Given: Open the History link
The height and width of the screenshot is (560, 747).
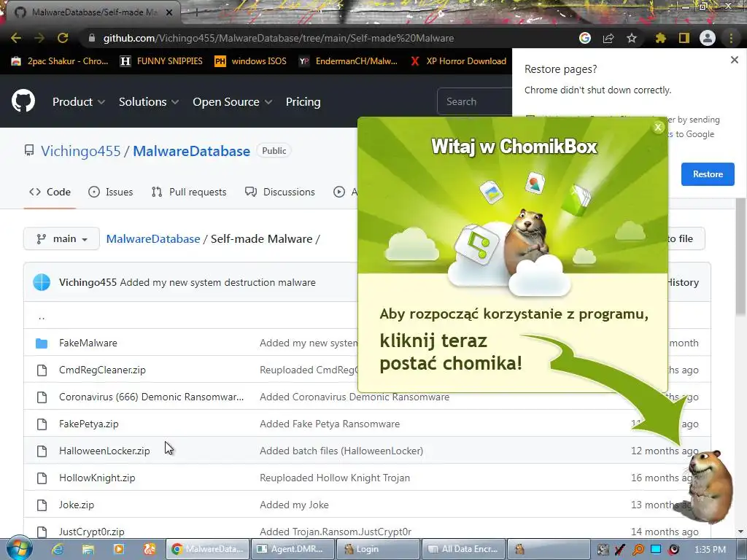Looking at the screenshot, I should 682,282.
